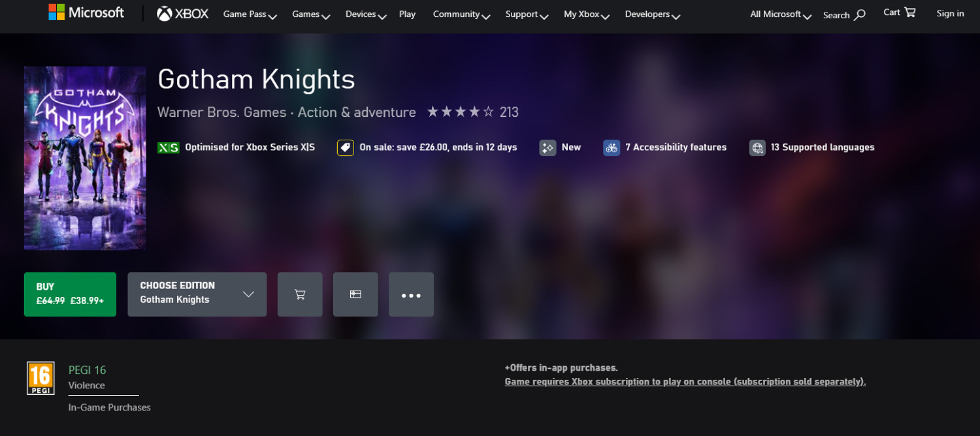The image size is (980, 436).
Task: Add game to cart icon button
Action: [x=300, y=294]
